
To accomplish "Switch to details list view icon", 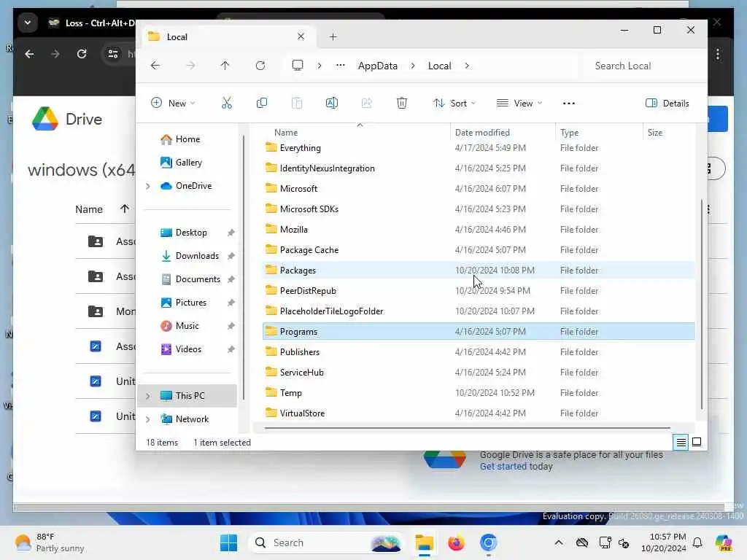I will (681, 443).
